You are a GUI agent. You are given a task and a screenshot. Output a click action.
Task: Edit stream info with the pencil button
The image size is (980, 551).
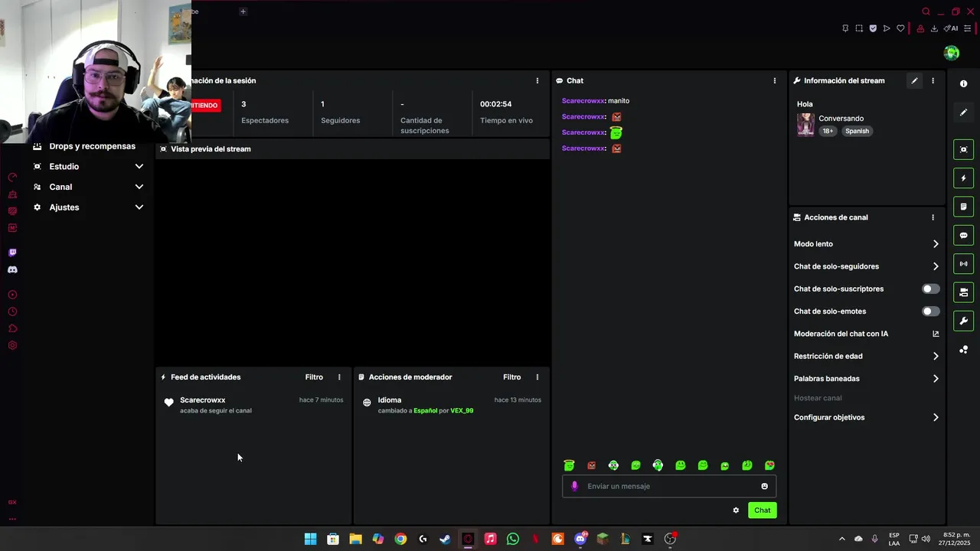pos(914,80)
